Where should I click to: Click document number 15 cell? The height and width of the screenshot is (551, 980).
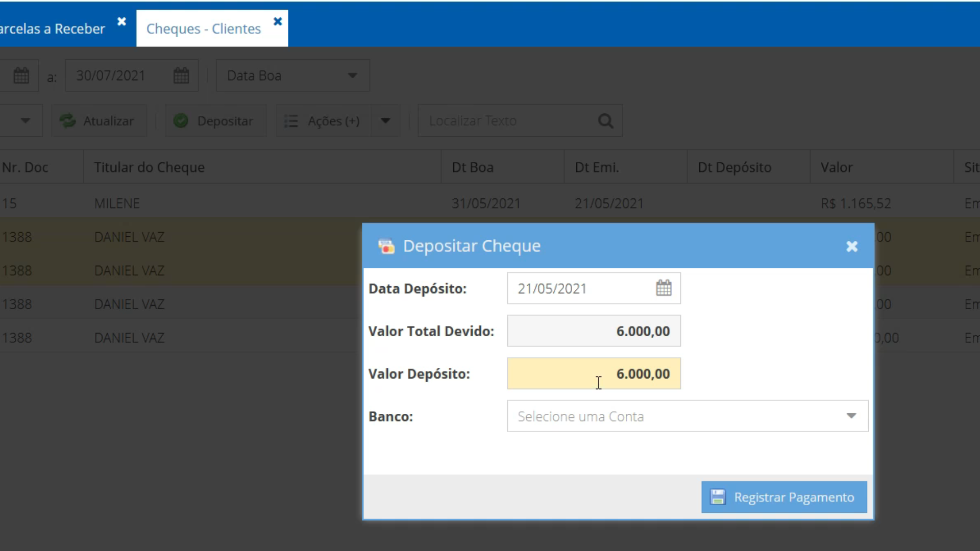tap(9, 203)
